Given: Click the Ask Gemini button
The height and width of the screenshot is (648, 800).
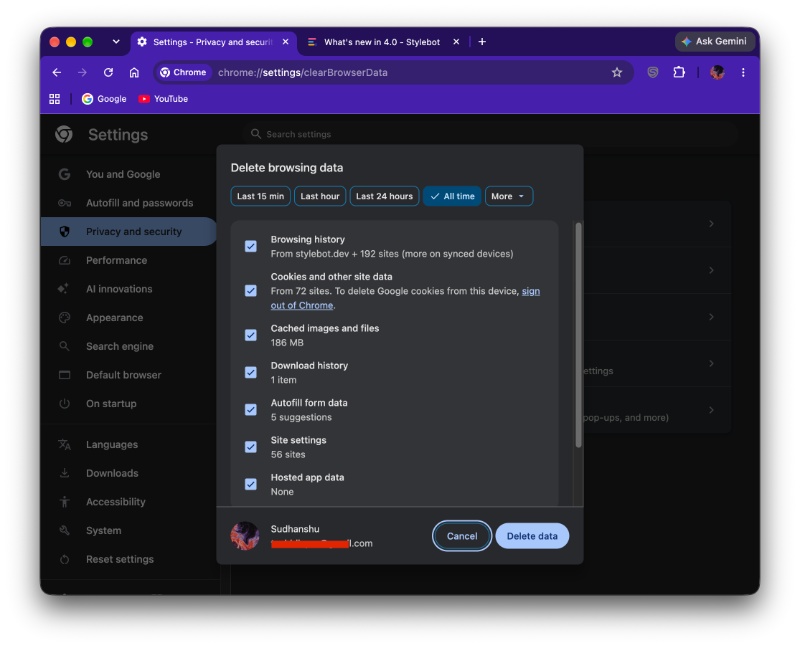Looking at the screenshot, I should click(x=714, y=41).
